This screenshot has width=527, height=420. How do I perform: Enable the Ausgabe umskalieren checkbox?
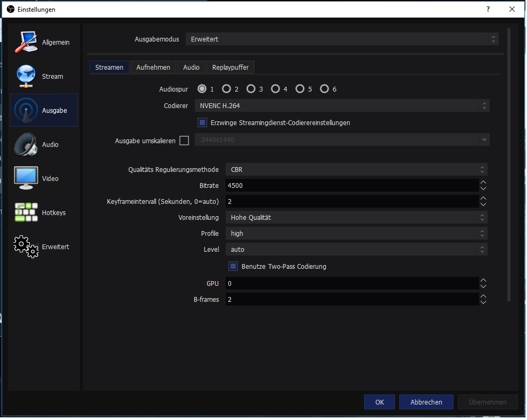[x=184, y=141]
